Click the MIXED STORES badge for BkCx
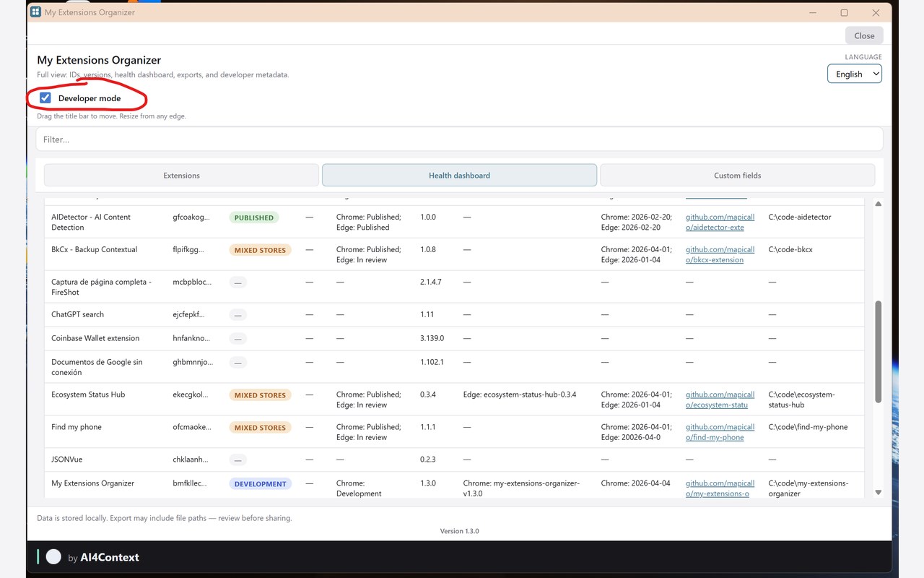 tap(260, 250)
